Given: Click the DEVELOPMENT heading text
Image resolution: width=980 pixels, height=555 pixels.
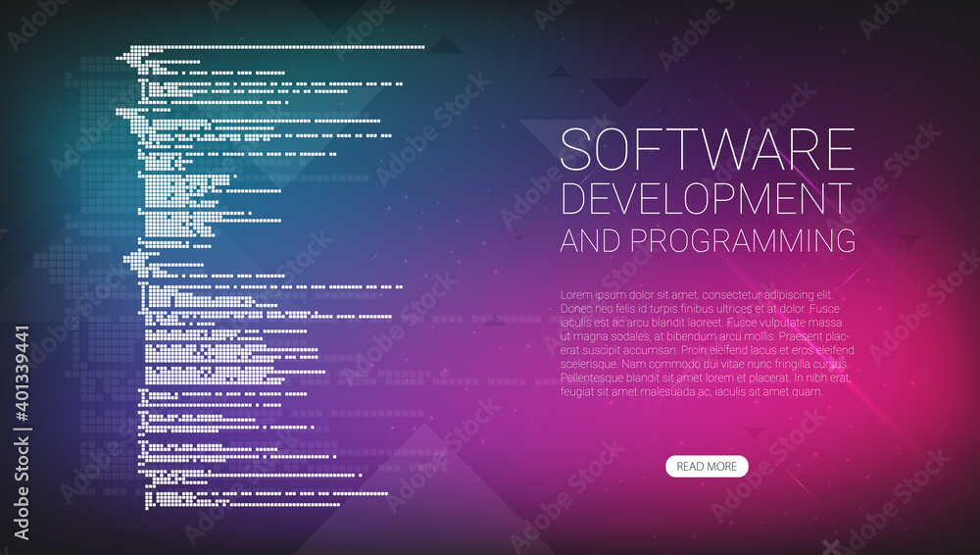Looking at the screenshot, I should click(x=707, y=199).
